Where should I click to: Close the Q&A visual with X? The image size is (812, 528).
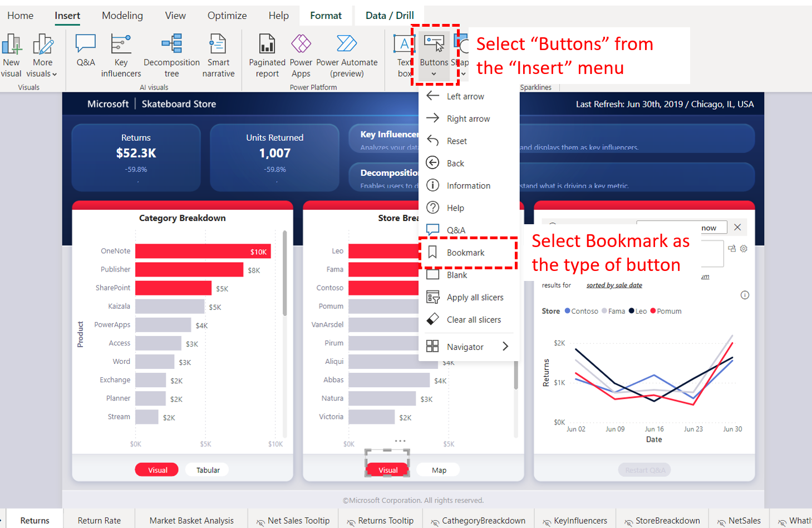click(737, 227)
